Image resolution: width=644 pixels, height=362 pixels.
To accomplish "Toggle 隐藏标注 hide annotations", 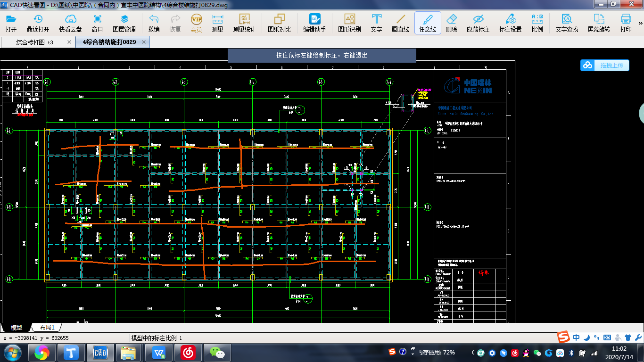I will point(478,23).
